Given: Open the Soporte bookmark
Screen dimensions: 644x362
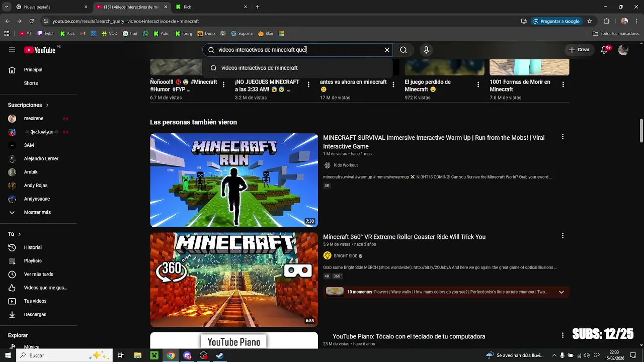Looking at the screenshot, I should [x=242, y=34].
